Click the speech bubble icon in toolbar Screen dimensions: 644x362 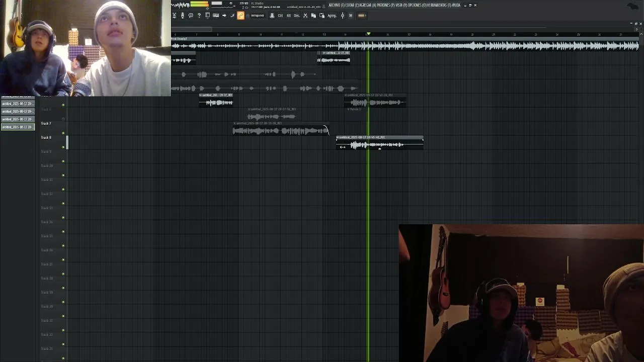pos(191,16)
